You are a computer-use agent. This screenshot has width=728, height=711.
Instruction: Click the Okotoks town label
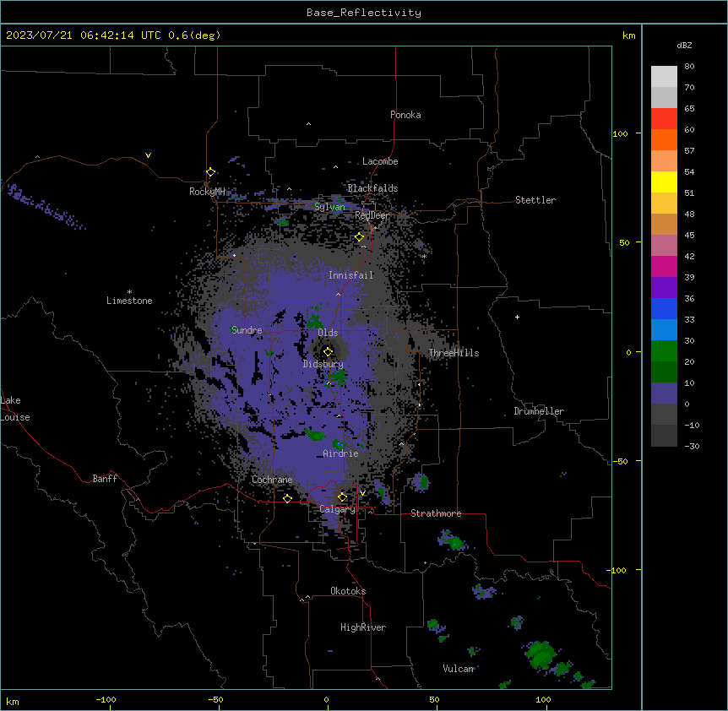click(x=348, y=591)
